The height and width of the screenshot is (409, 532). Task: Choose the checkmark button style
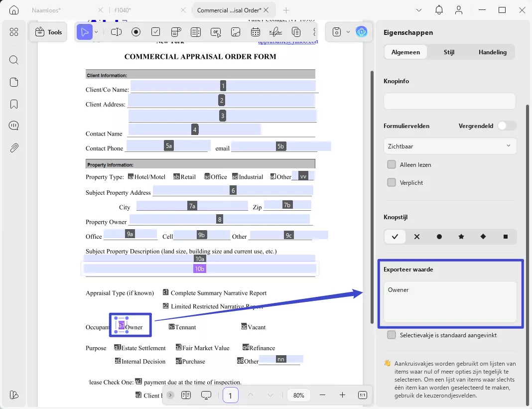pos(395,237)
